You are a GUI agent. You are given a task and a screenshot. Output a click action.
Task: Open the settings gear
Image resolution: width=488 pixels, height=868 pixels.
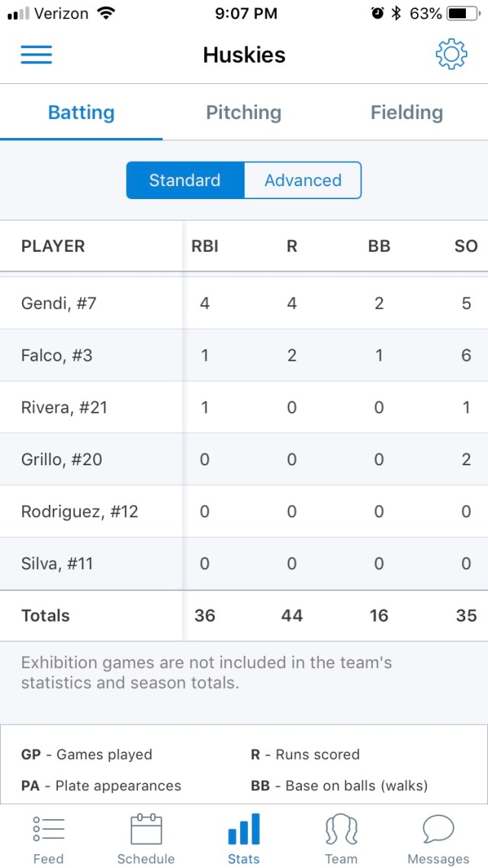(x=451, y=55)
